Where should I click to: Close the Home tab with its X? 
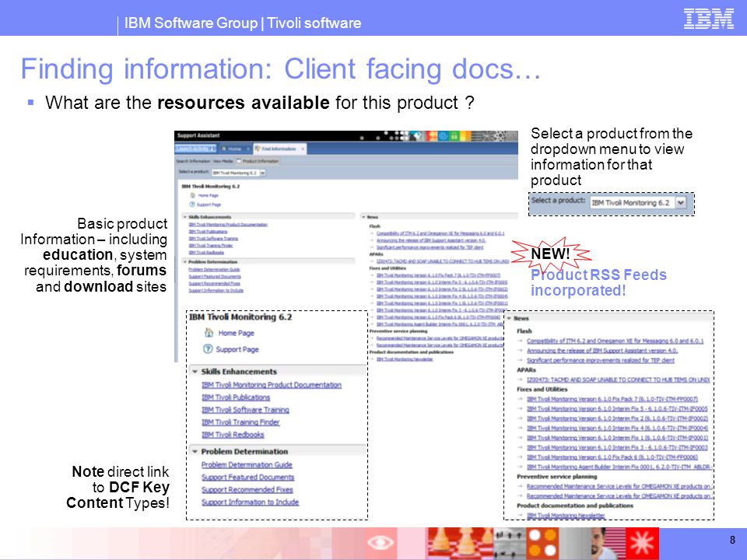(x=247, y=149)
